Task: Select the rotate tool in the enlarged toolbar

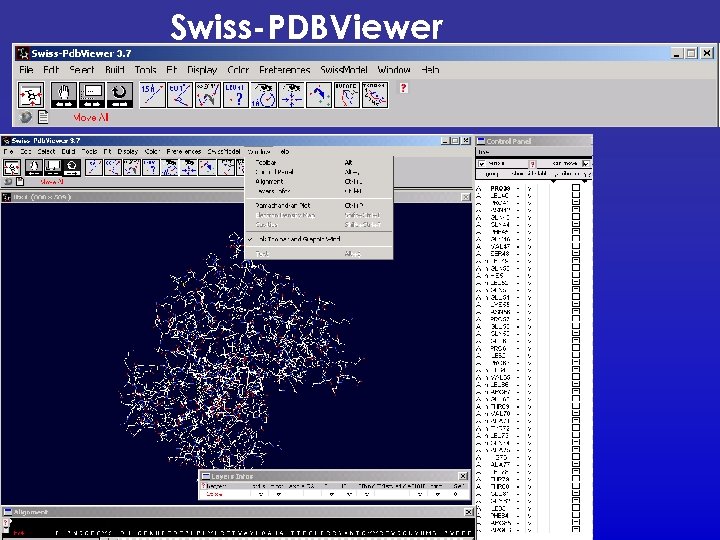Action: coord(120,95)
